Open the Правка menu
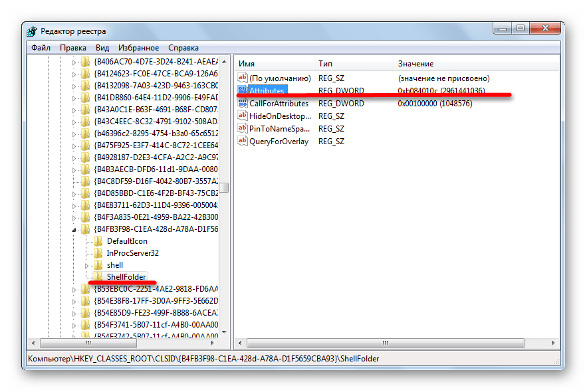The width and height of the screenshot is (587, 392). tap(73, 48)
